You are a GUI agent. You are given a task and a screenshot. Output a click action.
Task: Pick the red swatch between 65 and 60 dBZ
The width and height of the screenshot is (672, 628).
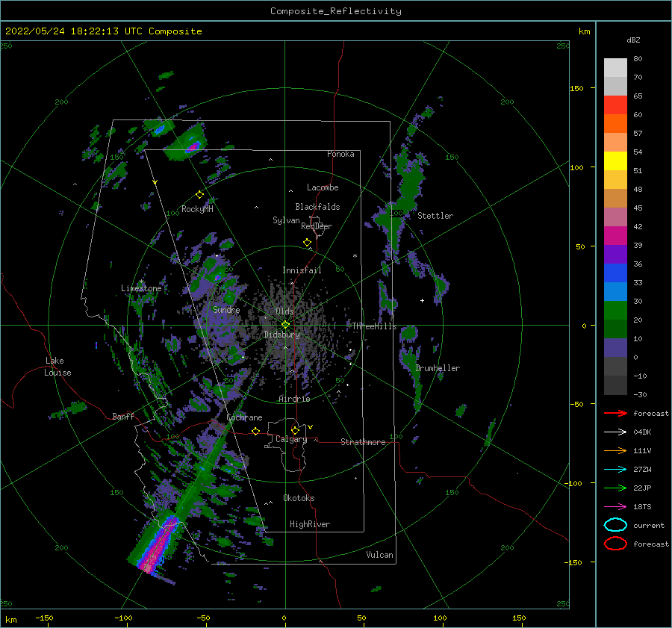[x=615, y=105]
